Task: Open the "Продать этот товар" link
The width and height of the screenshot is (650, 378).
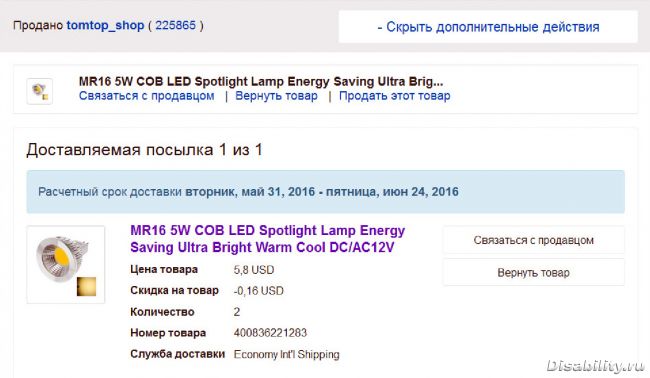Action: (395, 96)
